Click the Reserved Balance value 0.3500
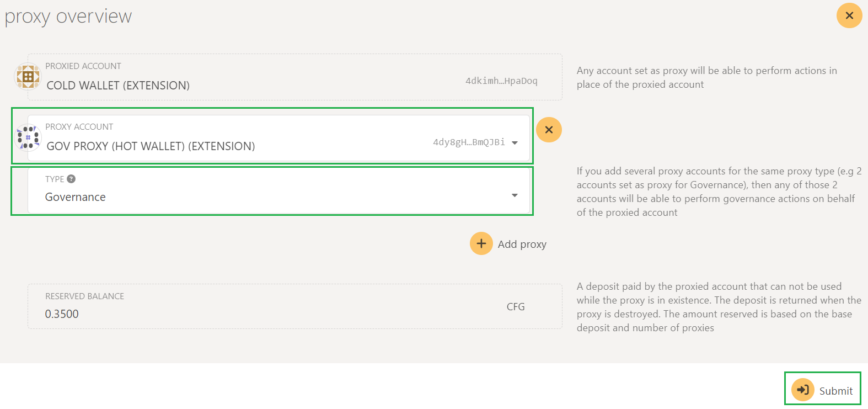Image resolution: width=868 pixels, height=409 pixels. point(62,314)
